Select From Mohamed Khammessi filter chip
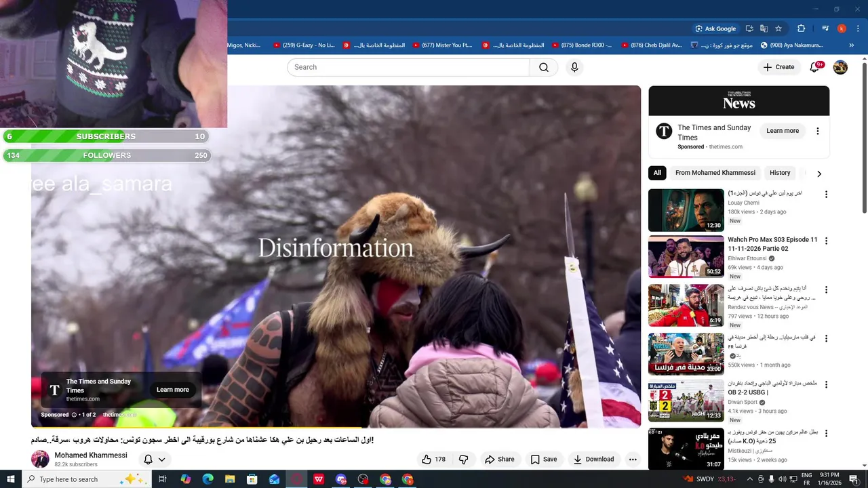This screenshot has height=488, width=868. coord(715,173)
